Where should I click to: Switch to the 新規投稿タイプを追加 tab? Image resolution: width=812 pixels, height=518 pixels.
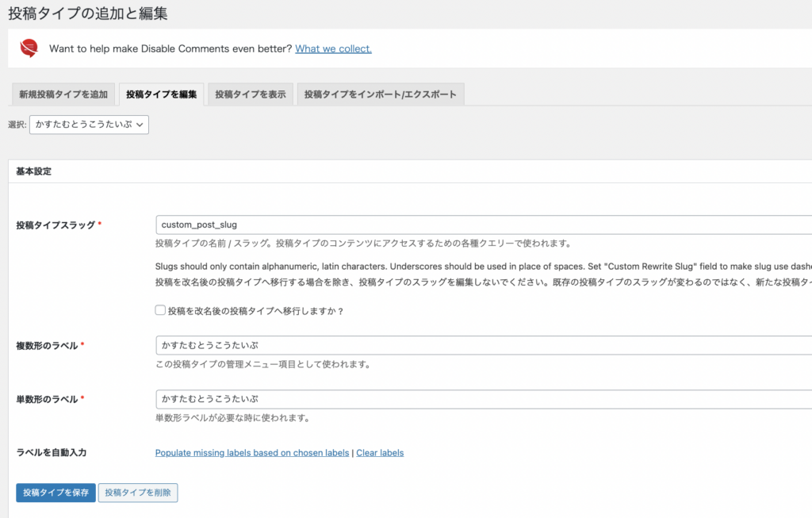(x=63, y=94)
